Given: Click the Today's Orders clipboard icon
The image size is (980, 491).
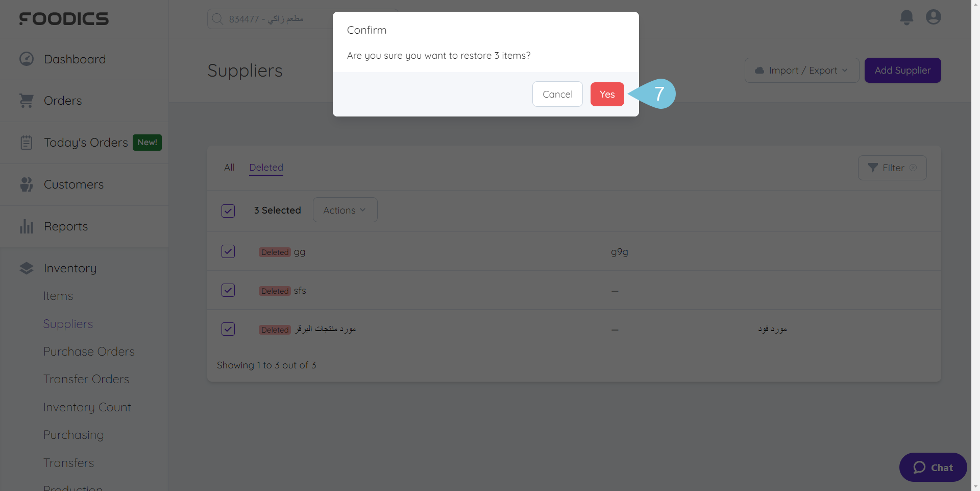Looking at the screenshot, I should (x=27, y=143).
